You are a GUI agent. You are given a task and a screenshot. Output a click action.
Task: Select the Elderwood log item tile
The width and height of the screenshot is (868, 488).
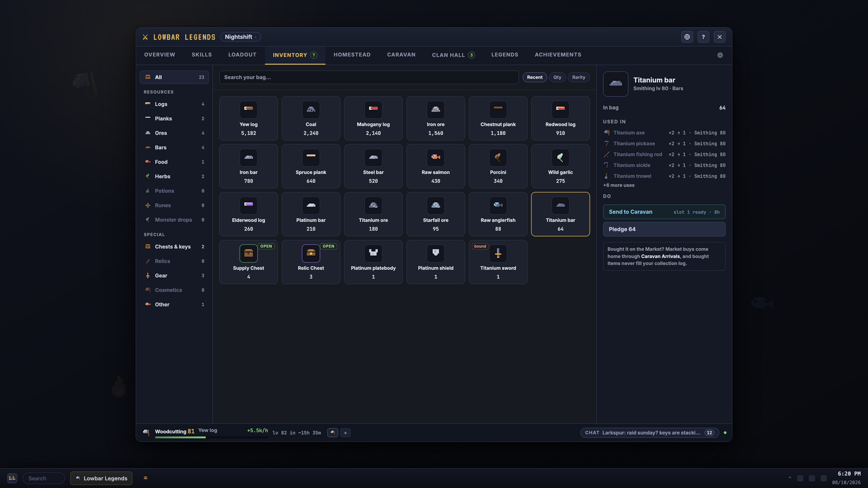point(249,214)
